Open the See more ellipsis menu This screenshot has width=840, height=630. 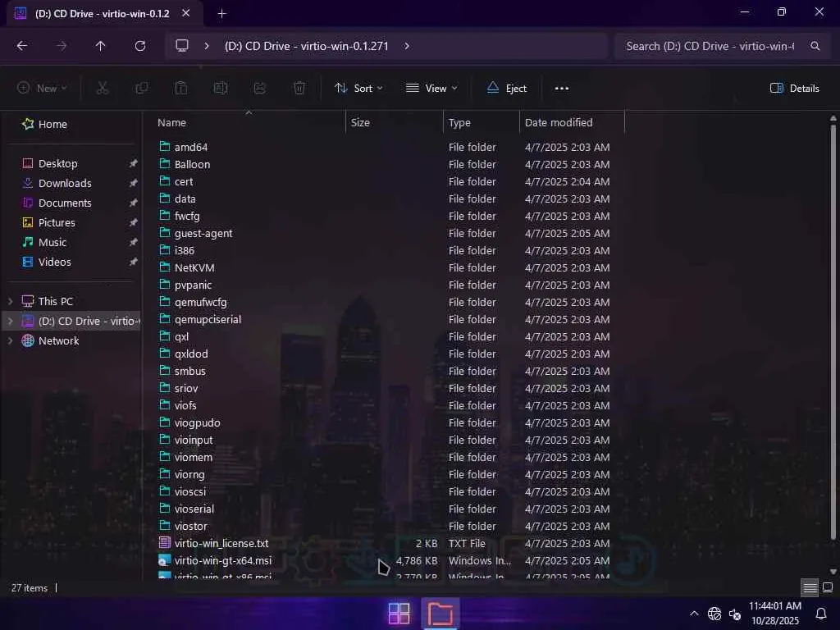(x=561, y=89)
